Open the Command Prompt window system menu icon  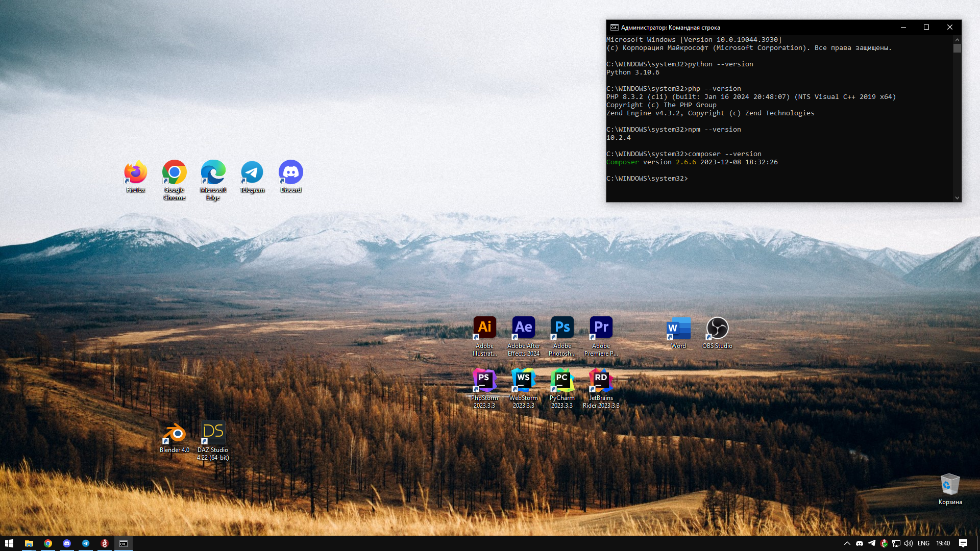tap(615, 28)
